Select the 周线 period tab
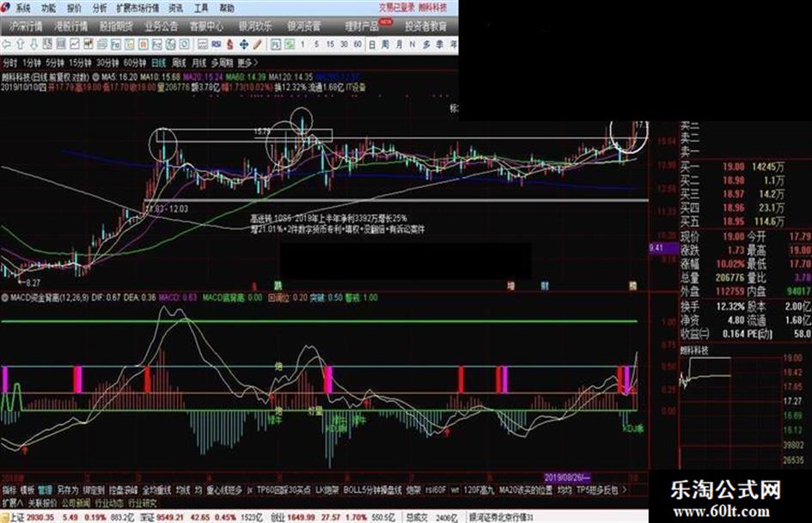The image size is (812, 523). pyautogui.click(x=179, y=64)
